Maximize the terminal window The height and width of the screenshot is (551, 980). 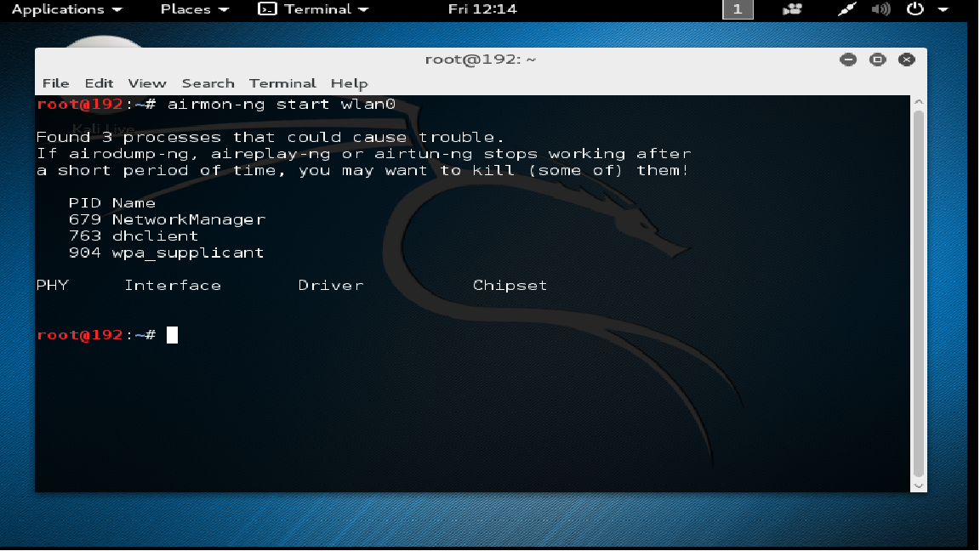(x=878, y=60)
